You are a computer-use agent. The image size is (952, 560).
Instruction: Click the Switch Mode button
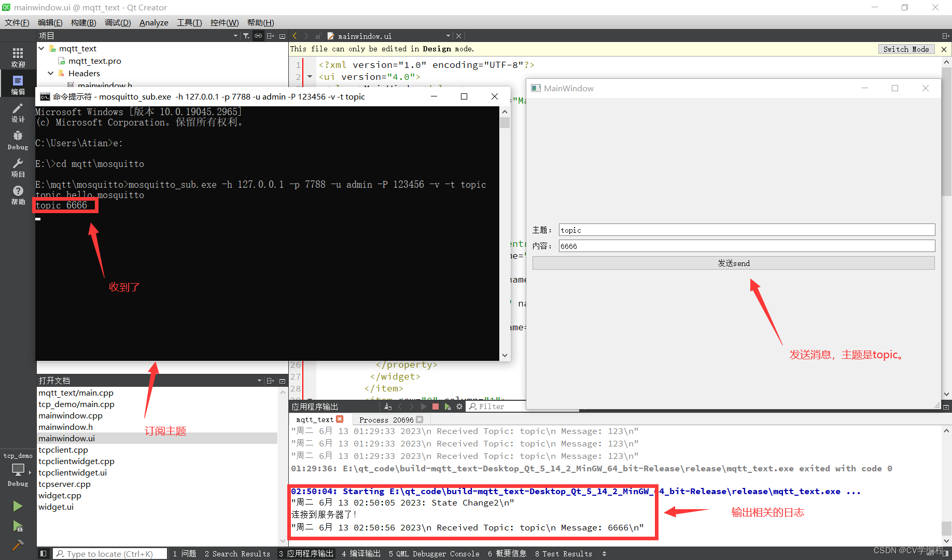[906, 49]
